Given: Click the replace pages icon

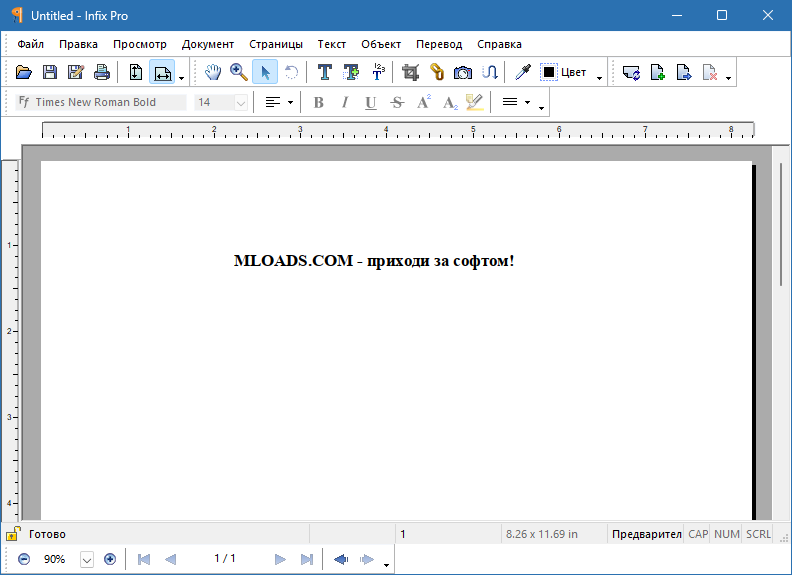Looking at the screenshot, I should (631, 73).
